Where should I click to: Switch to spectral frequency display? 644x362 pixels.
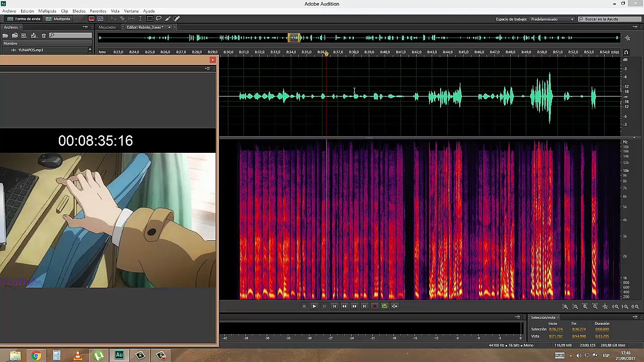[x=92, y=19]
